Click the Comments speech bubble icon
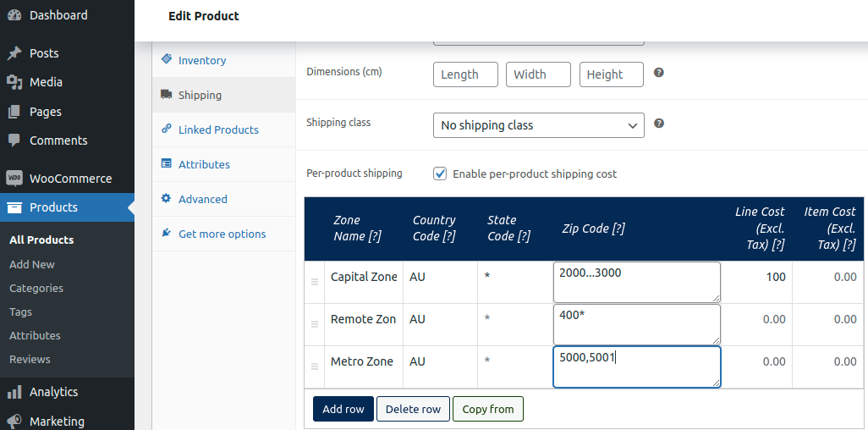The height and width of the screenshot is (430, 868). 14,141
